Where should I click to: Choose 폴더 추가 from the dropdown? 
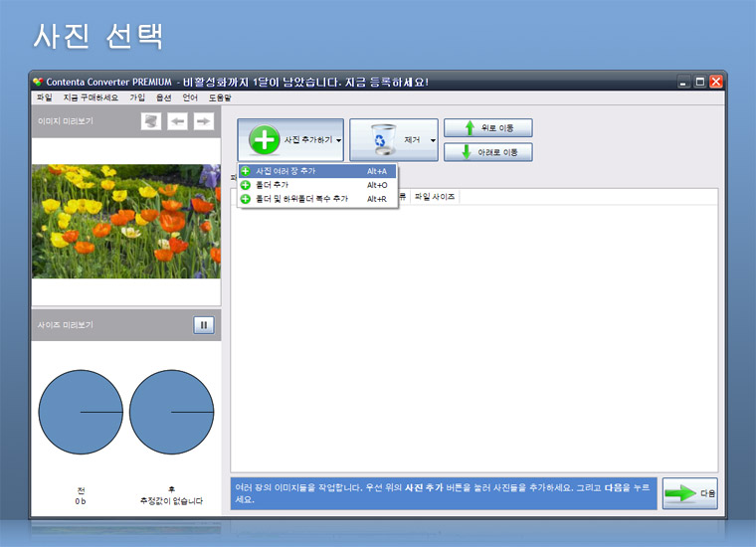tap(317, 185)
